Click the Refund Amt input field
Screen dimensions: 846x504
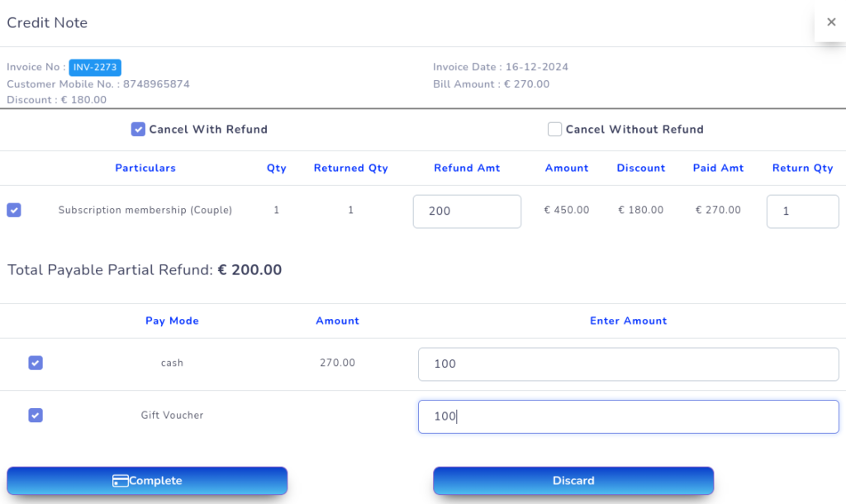(x=467, y=212)
